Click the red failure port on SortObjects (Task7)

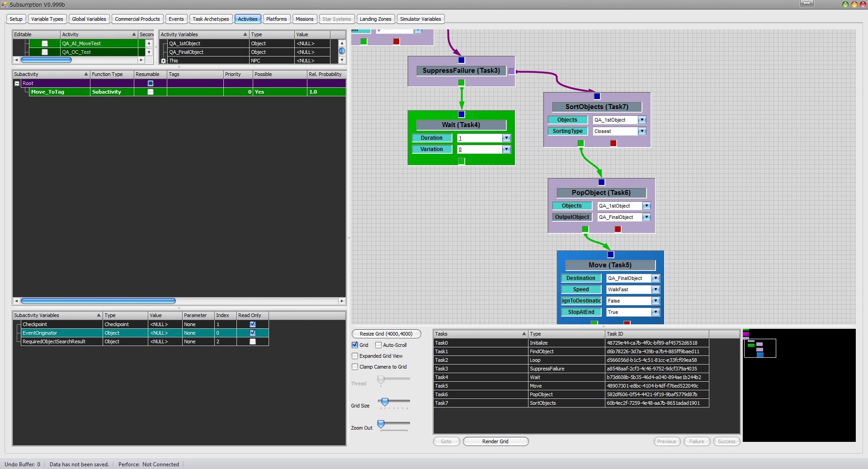click(x=613, y=143)
